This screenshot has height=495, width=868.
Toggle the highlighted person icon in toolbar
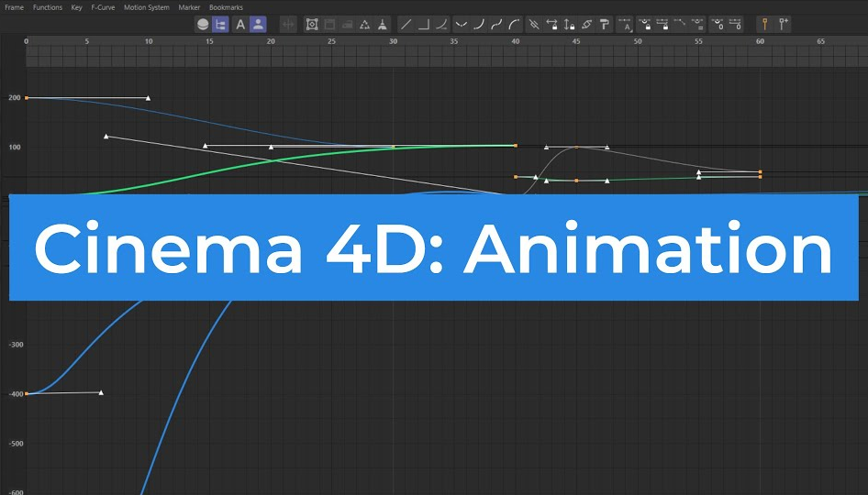pos(258,25)
